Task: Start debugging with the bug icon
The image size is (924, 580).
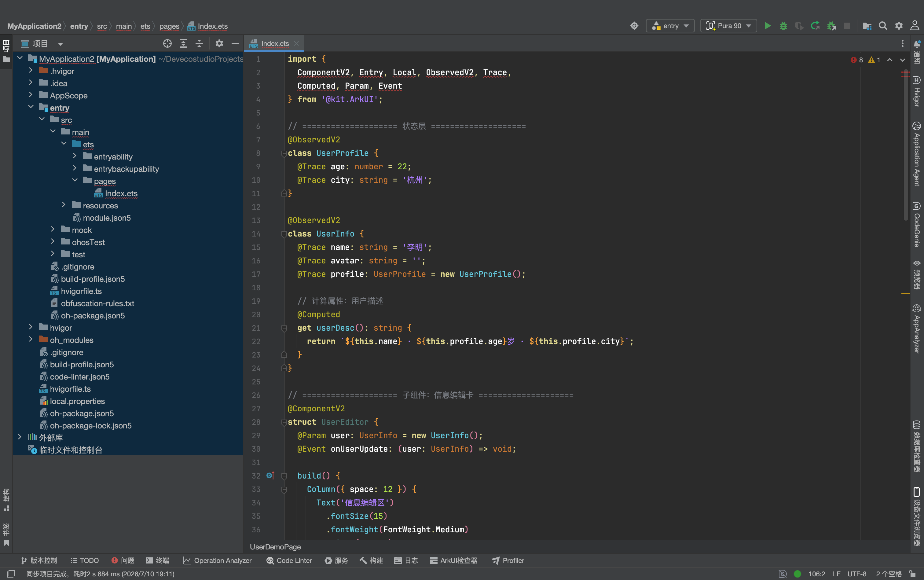Action: point(783,26)
